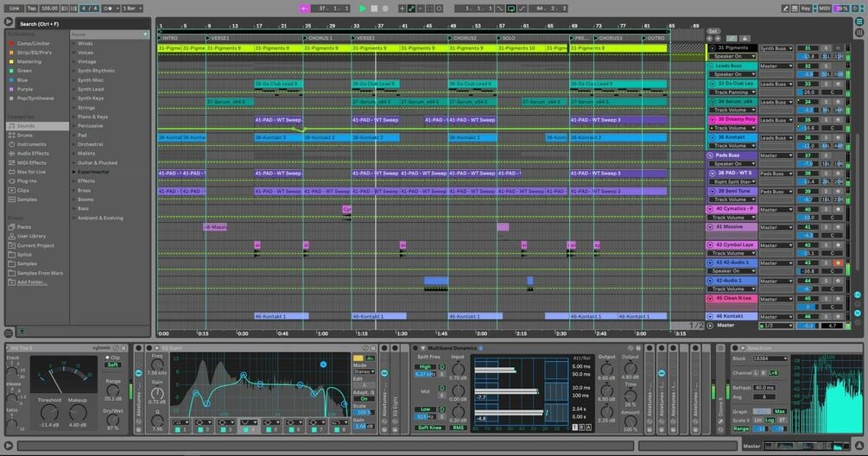
Task: Click the browser search field
Action: 83,24
